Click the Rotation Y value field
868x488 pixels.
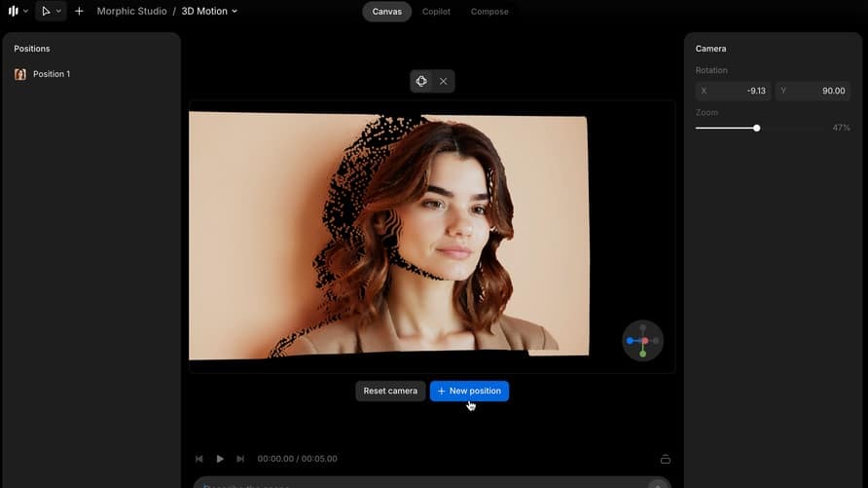coord(813,91)
